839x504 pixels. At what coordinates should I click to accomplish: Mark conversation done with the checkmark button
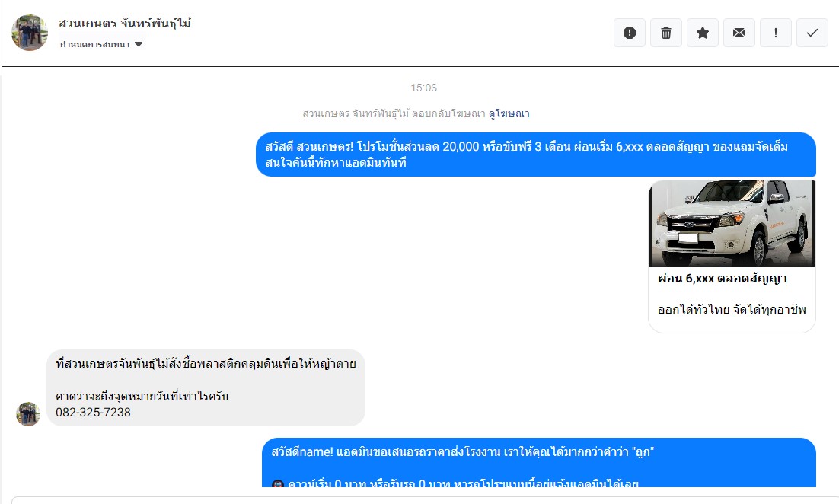[x=812, y=33]
